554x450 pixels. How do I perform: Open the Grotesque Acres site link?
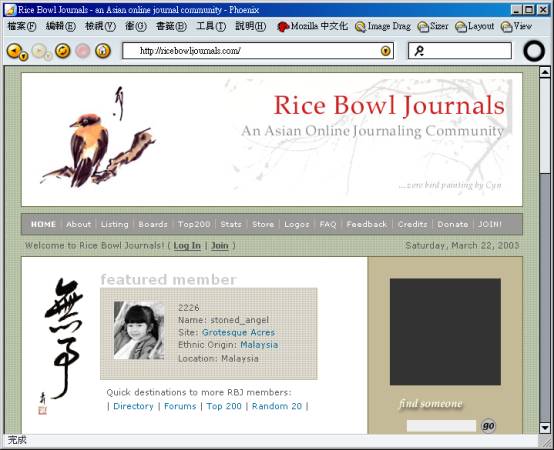pos(238,332)
